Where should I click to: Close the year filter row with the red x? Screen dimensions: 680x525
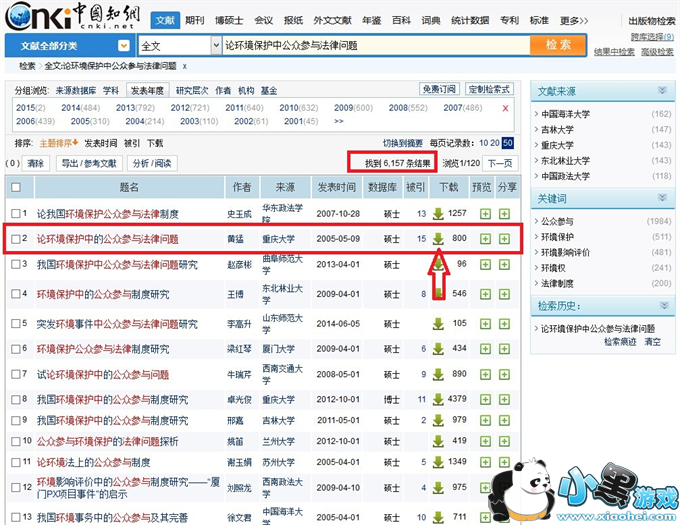tap(505, 107)
